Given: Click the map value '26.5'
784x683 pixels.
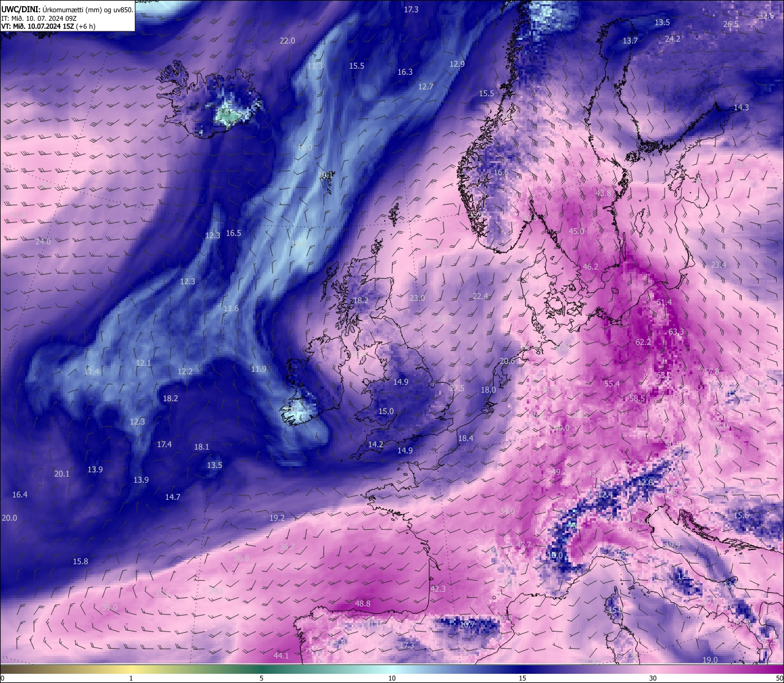Looking at the screenshot, I should (x=731, y=25).
